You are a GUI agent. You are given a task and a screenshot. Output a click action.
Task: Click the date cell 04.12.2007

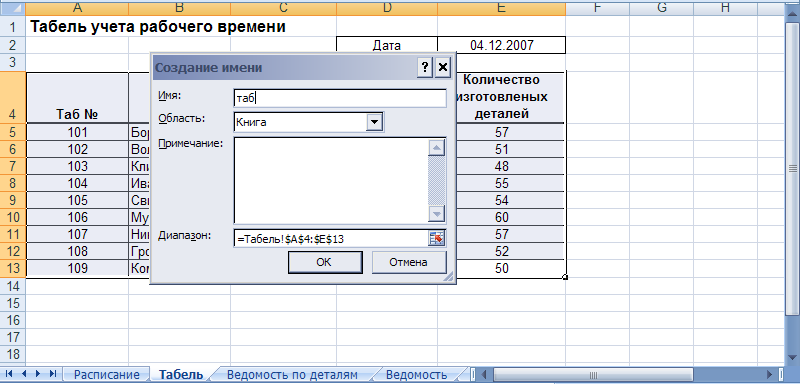[x=502, y=45]
